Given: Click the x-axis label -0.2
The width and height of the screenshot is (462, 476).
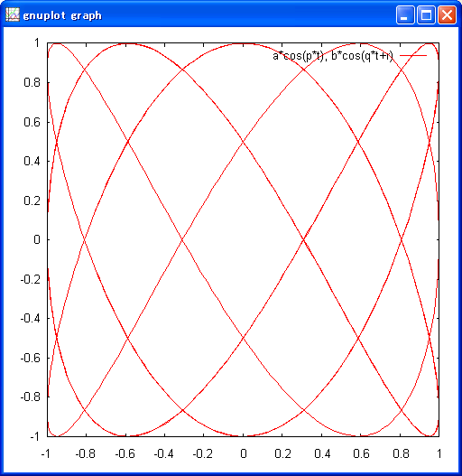Looking at the screenshot, I should 203,453.
